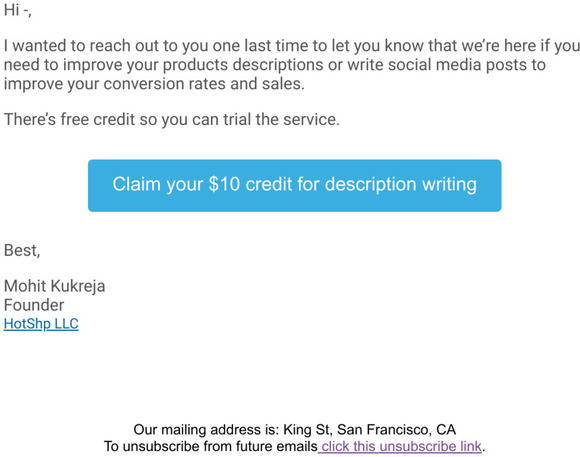Click the sender name Mohit Kukreja
This screenshot has height=457, width=580.
(x=54, y=286)
